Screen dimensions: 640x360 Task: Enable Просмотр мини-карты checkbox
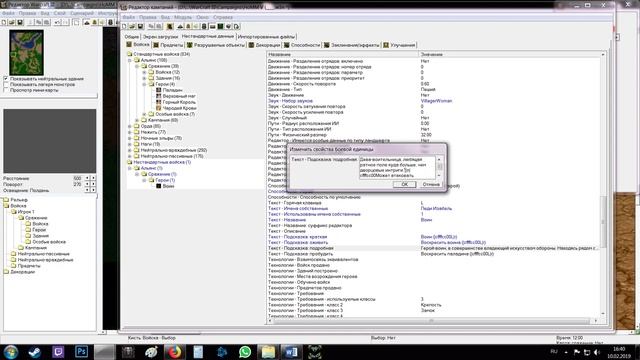click(x=6, y=90)
